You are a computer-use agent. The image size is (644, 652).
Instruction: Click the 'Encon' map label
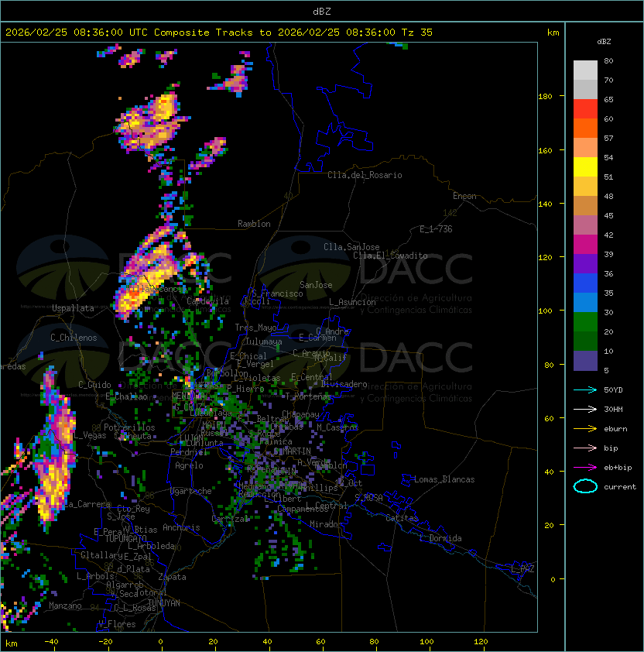[x=464, y=196]
